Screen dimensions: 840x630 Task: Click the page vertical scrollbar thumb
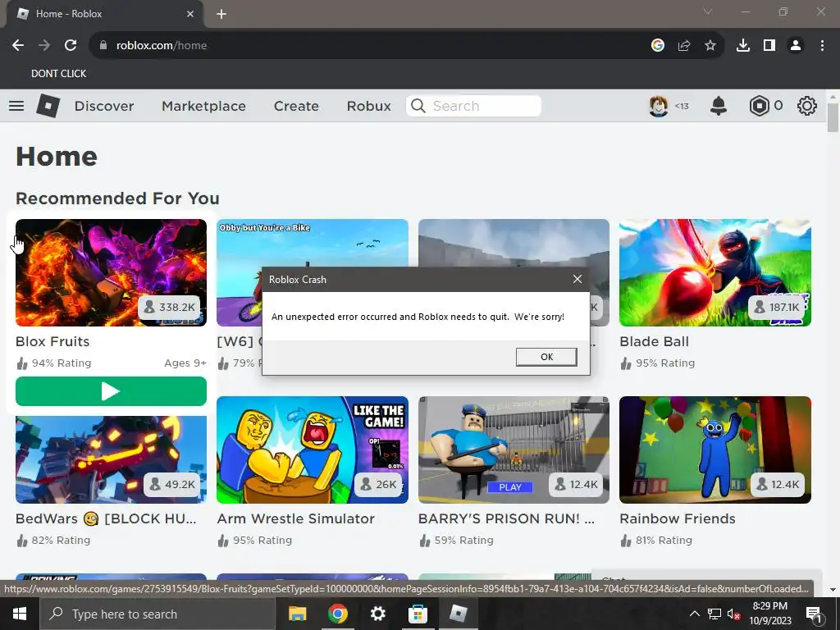(833, 116)
